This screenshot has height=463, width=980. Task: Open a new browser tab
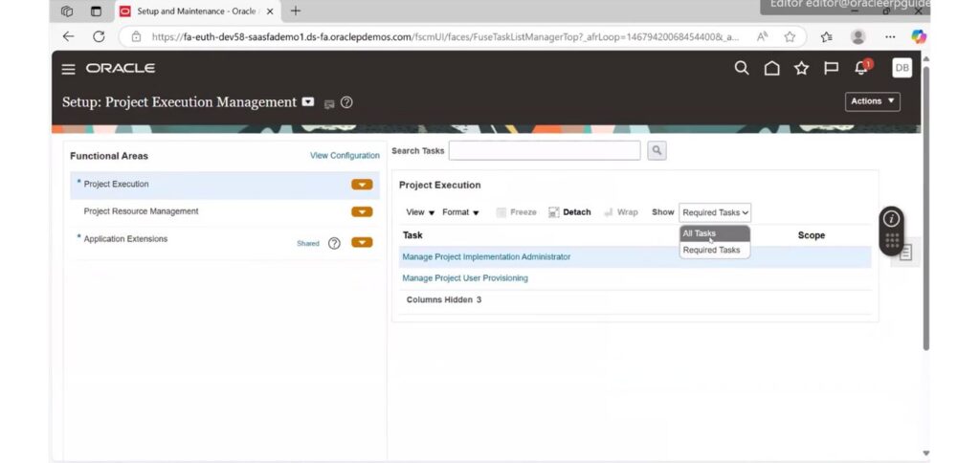click(x=296, y=11)
